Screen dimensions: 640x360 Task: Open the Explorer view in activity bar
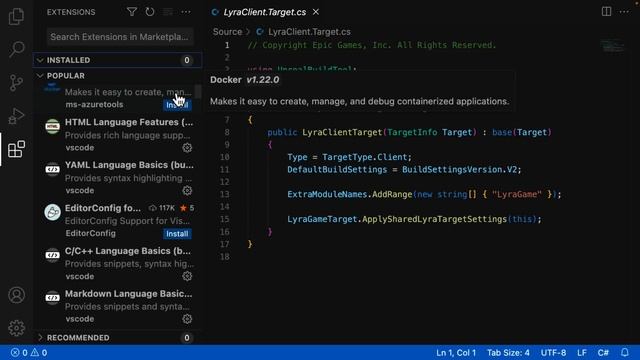pyautogui.click(x=16, y=16)
